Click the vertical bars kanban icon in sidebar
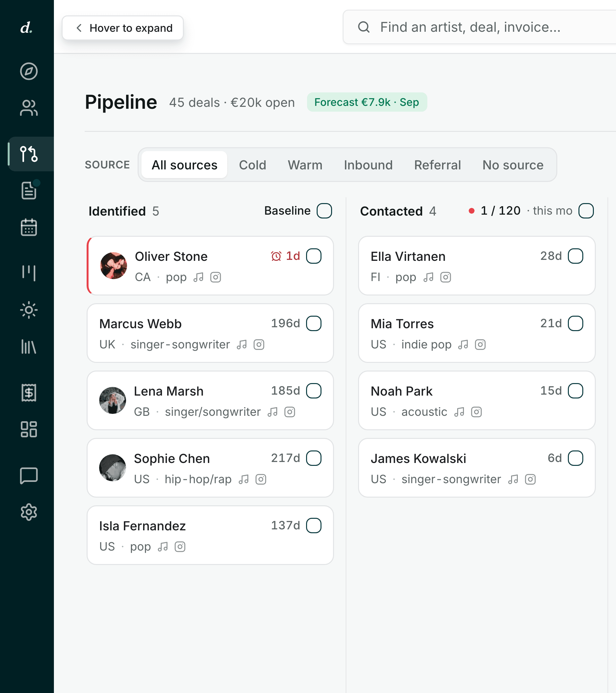This screenshot has height=693, width=616. (x=29, y=273)
